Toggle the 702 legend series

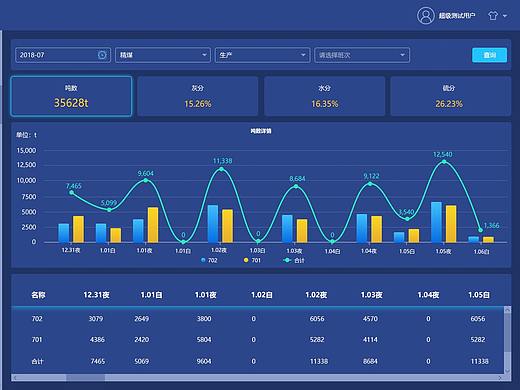coord(209,260)
